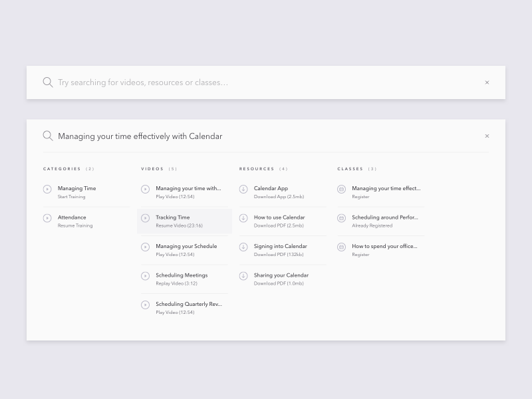Click play icon for Tracking Time video
The height and width of the screenshot is (399, 532).
pyautogui.click(x=146, y=218)
